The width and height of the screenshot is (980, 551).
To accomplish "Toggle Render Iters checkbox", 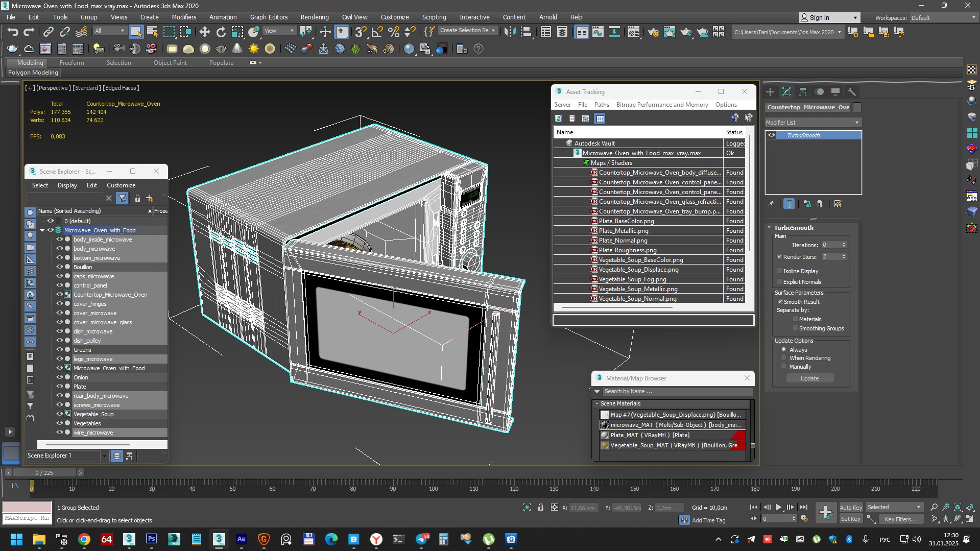I will click(780, 257).
